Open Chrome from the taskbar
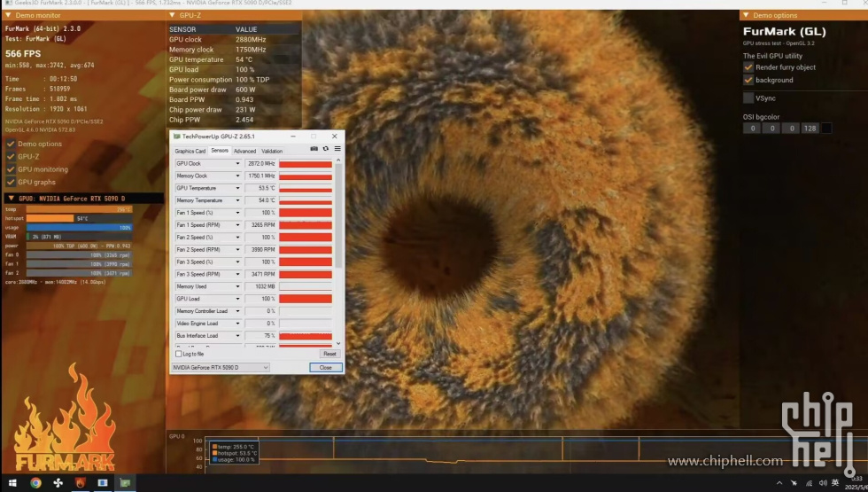This screenshot has width=868, height=492. [36, 482]
